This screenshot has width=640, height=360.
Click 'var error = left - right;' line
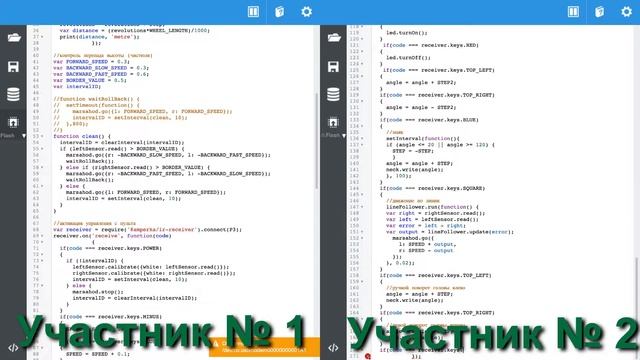tap(425, 226)
